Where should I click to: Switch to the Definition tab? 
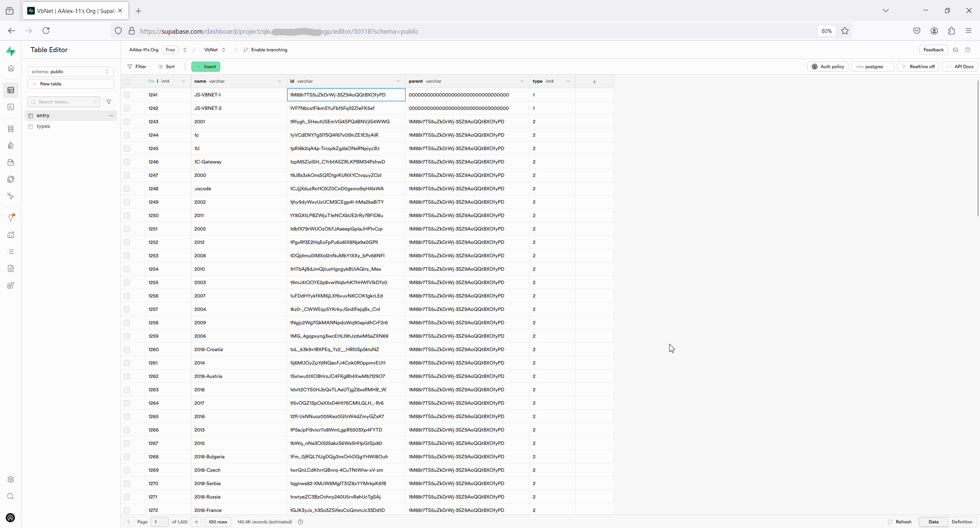962,522
